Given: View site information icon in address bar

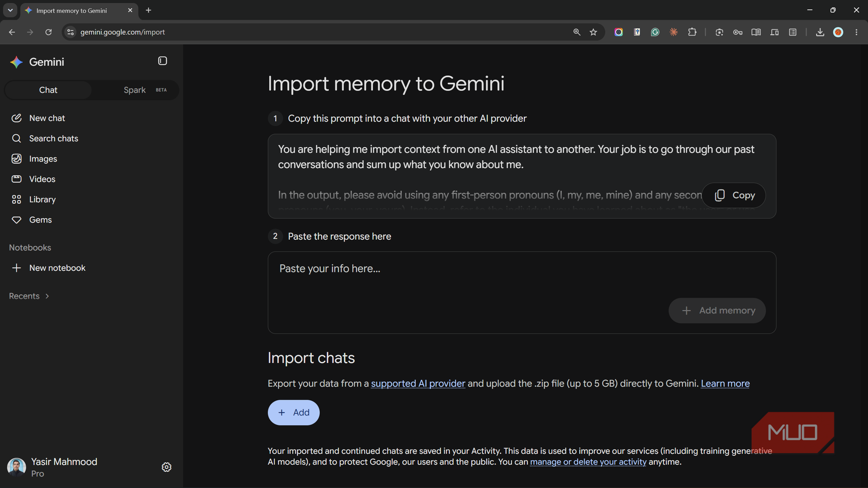Looking at the screenshot, I should point(70,32).
